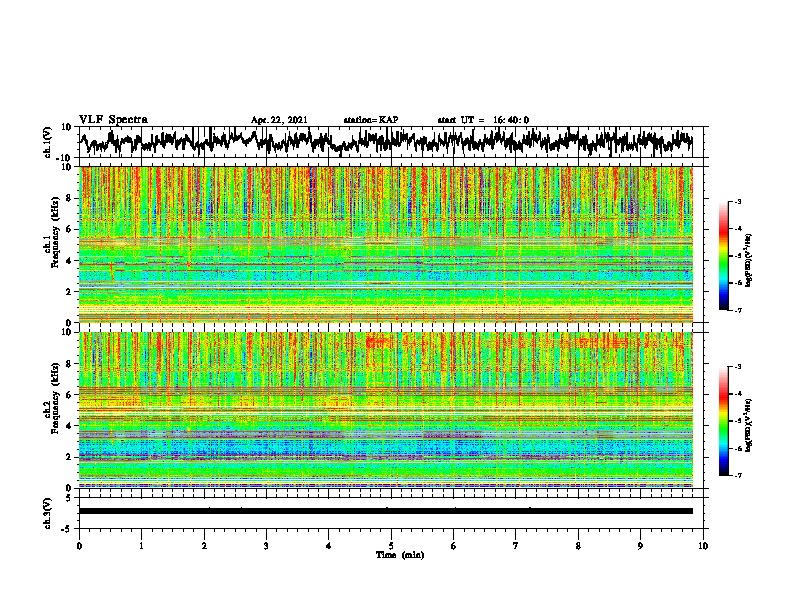
Task: Click the "7" tick on the time axis
Action: click(x=516, y=546)
